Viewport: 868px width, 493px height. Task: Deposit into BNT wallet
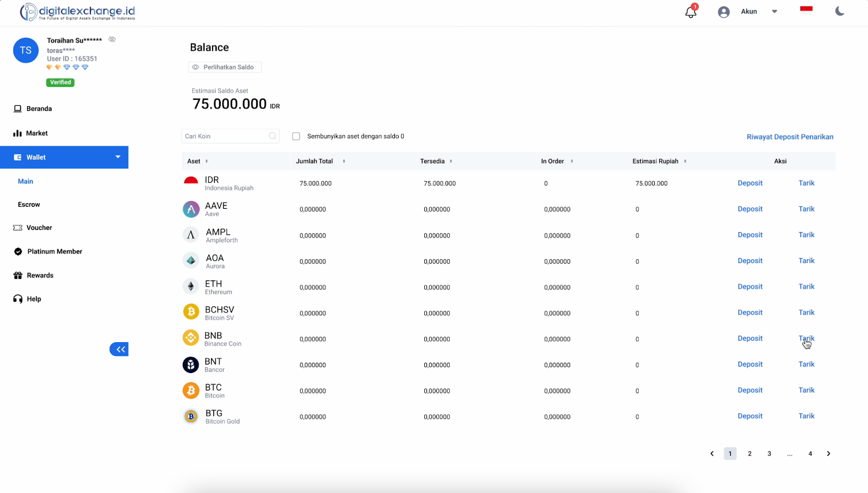click(x=750, y=364)
